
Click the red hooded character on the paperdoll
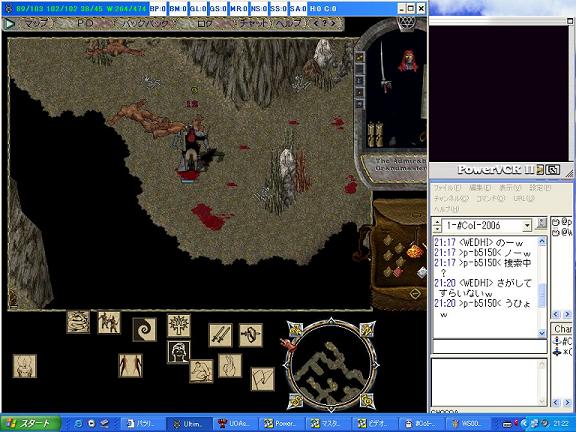point(408,61)
